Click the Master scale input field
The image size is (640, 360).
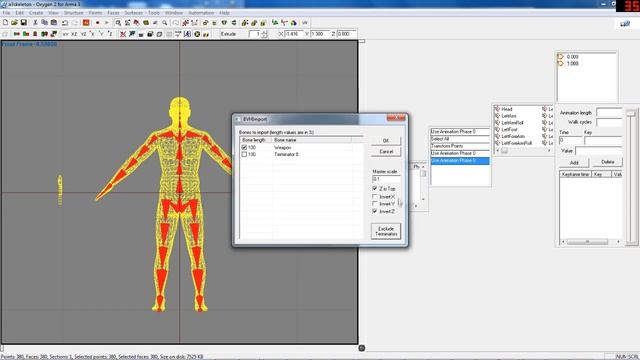point(386,179)
